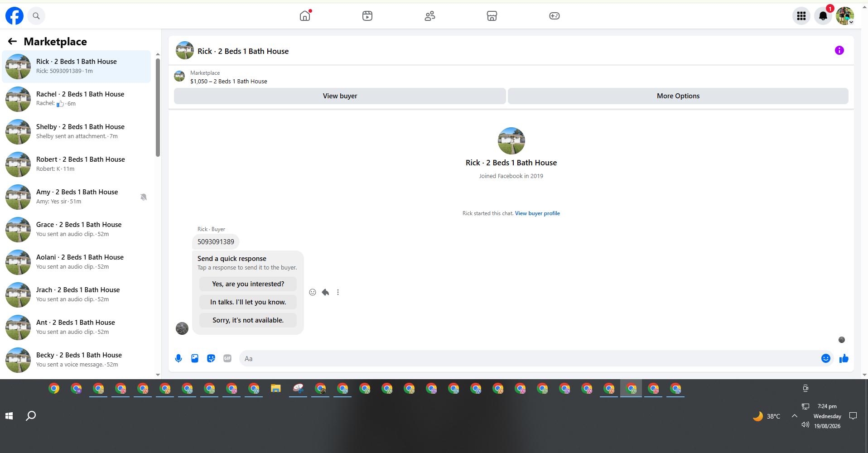Click the phone number message 5093091389
Viewport: 868px width, 453px height.
[216, 242]
